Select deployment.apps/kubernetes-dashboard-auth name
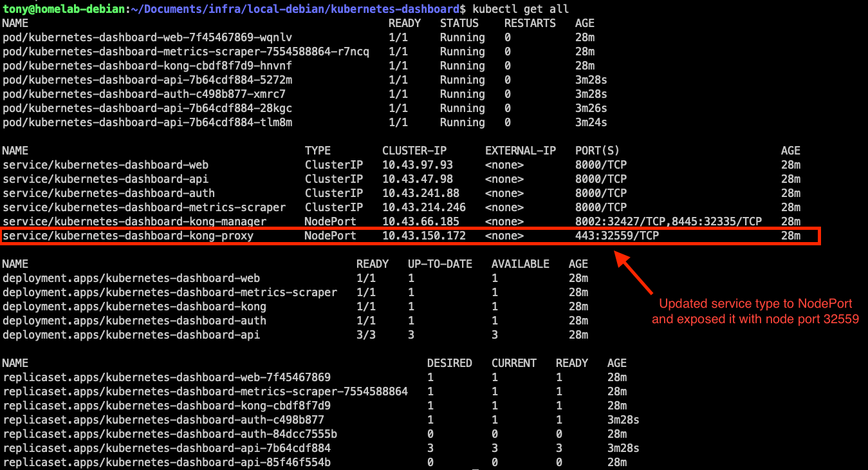868x470 pixels. click(134, 321)
